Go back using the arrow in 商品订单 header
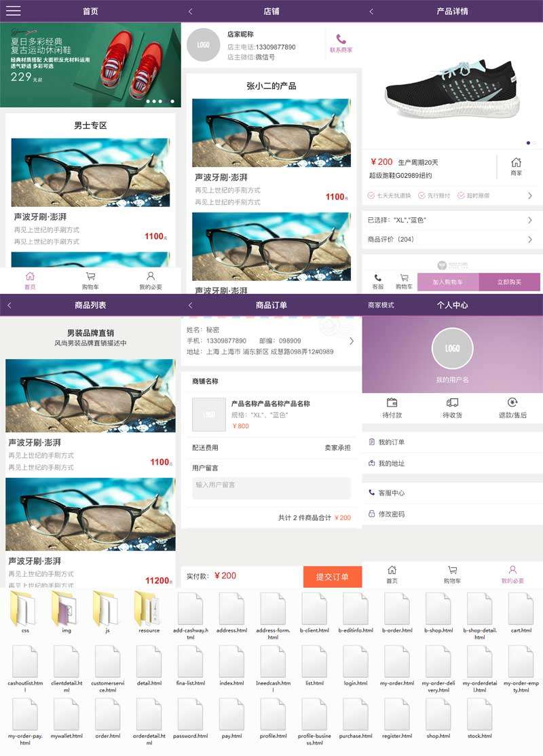Image resolution: width=543 pixels, height=756 pixels. coord(190,305)
